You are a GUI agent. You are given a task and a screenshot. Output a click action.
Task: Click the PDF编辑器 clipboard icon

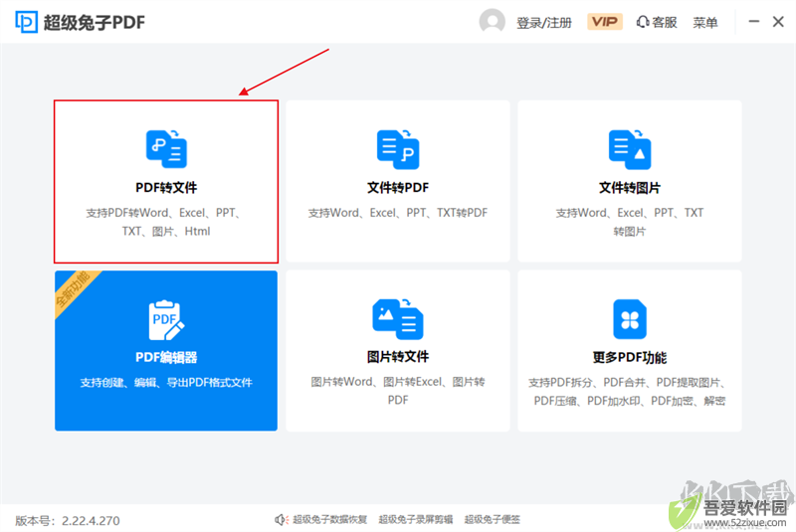click(x=166, y=320)
